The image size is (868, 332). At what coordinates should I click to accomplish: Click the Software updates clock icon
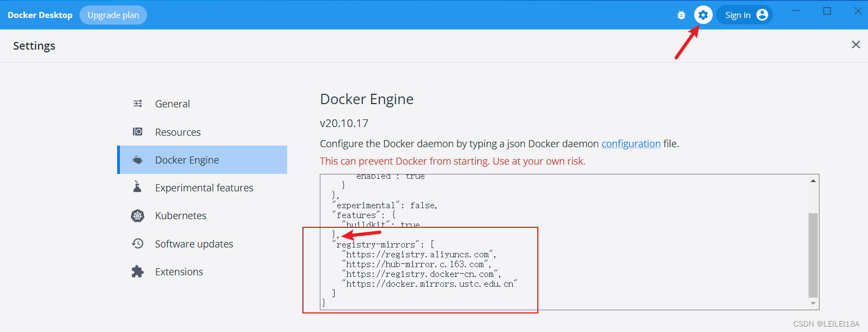[138, 244]
